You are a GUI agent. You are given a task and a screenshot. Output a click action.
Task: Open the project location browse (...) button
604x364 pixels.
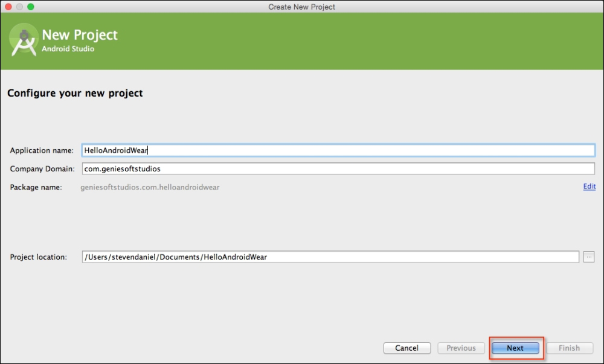(x=588, y=257)
